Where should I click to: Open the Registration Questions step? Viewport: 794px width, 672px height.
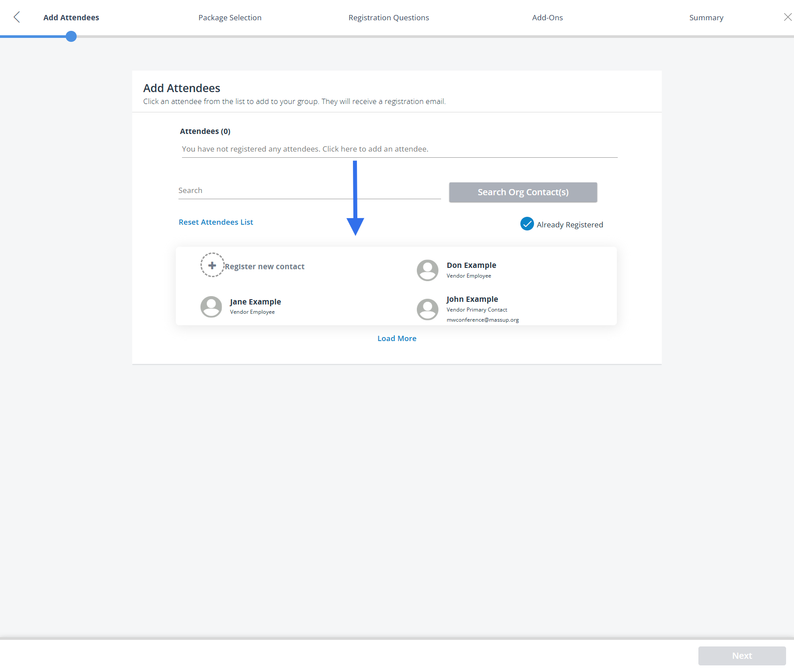(x=389, y=18)
